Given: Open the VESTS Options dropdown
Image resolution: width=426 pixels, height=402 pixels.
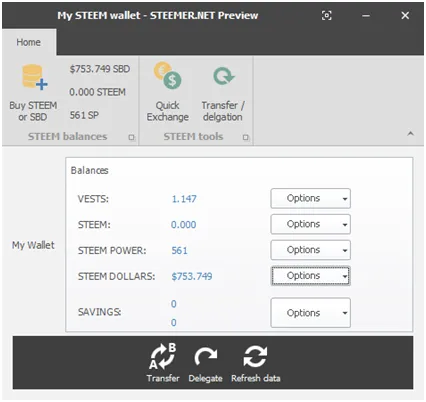Looking at the screenshot, I should point(311,198).
